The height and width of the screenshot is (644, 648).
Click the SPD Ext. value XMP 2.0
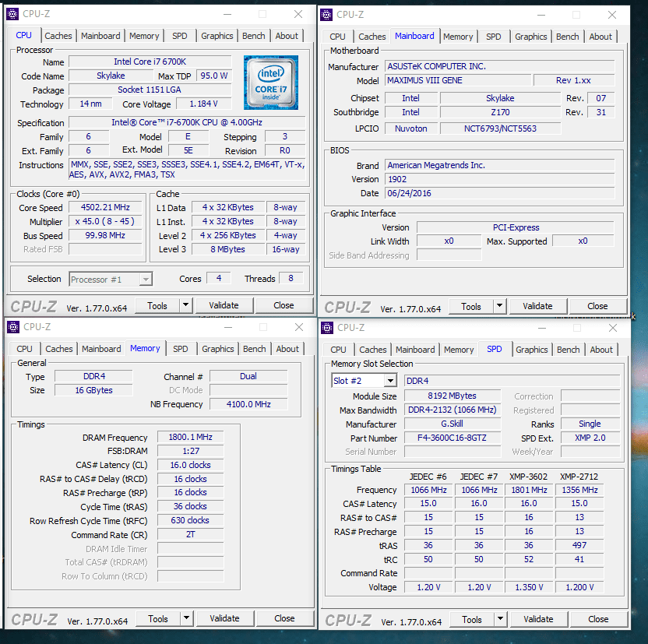(x=590, y=438)
